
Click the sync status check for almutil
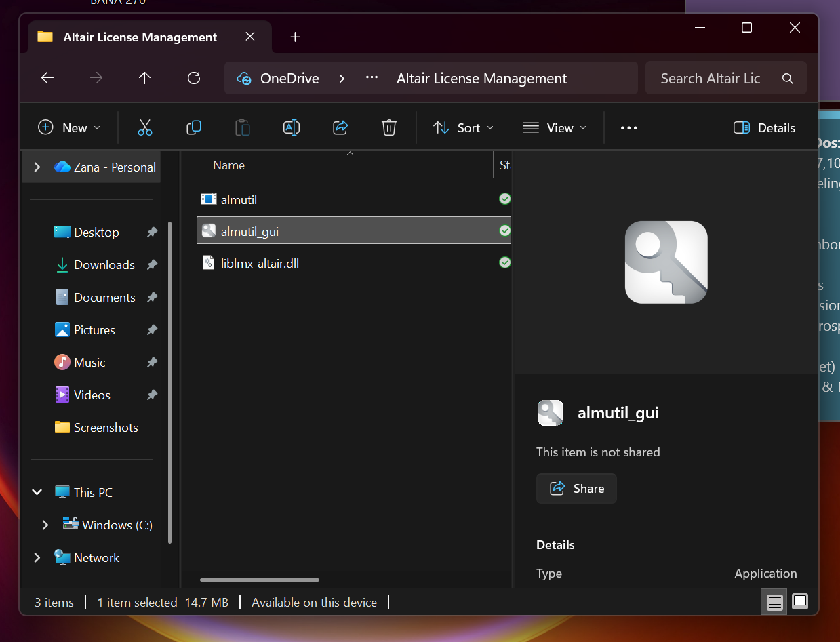pos(504,199)
